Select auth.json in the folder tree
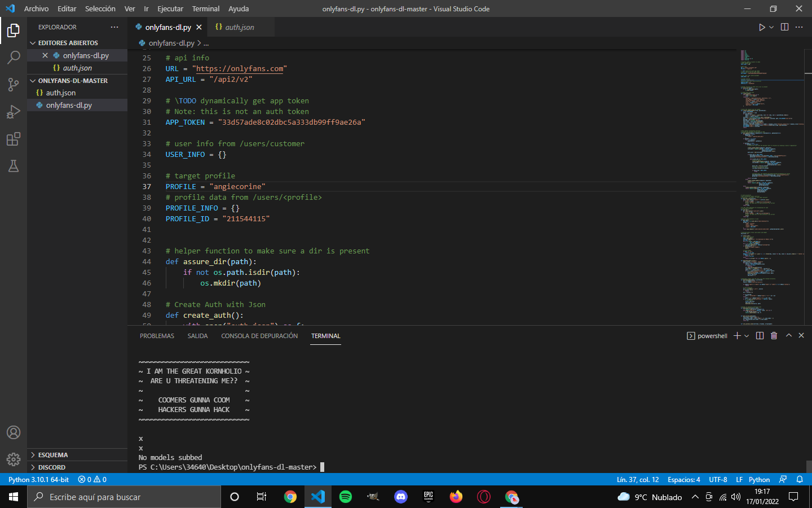 [x=77, y=93]
